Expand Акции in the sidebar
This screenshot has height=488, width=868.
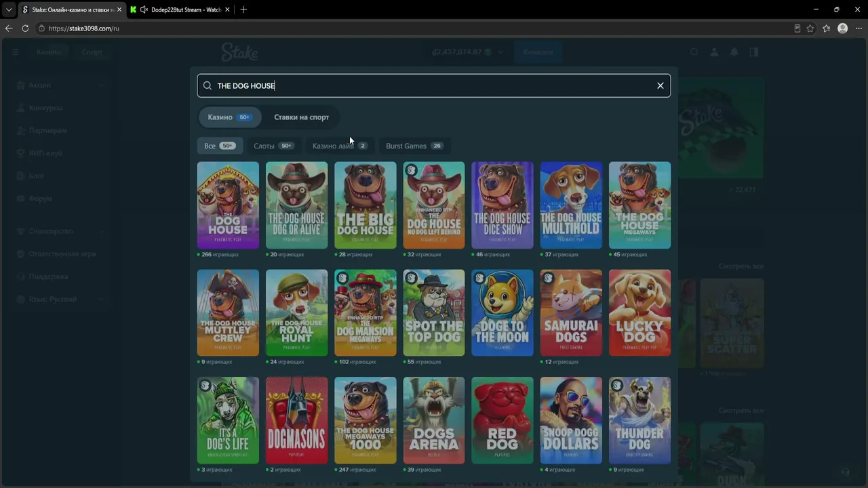pos(61,85)
